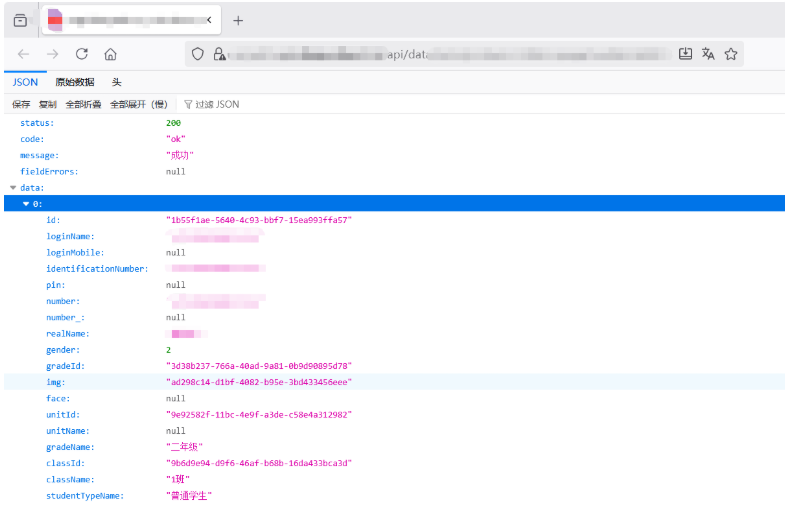The image size is (785, 528).
Task: Open a new browser tab
Action: coord(238,21)
